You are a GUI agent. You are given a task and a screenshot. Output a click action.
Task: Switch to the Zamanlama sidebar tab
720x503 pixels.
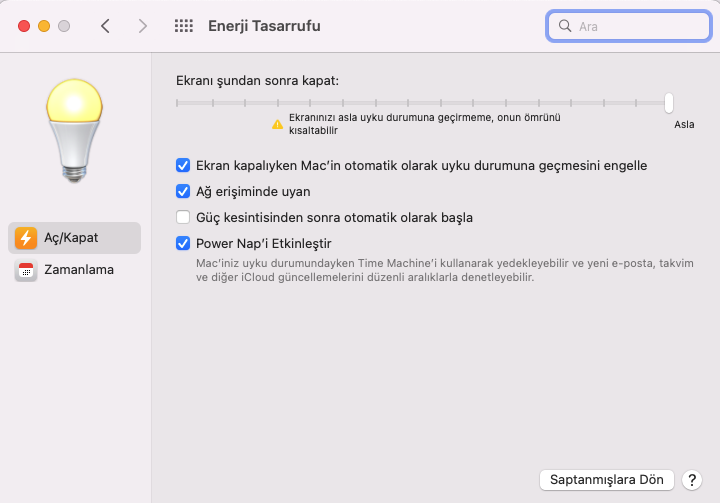[x=76, y=270]
